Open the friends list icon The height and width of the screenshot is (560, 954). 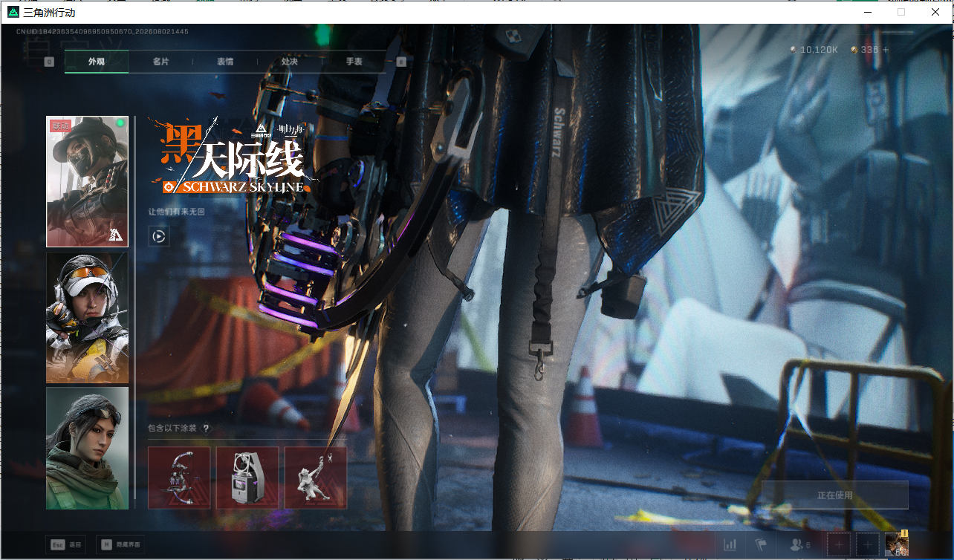799,544
